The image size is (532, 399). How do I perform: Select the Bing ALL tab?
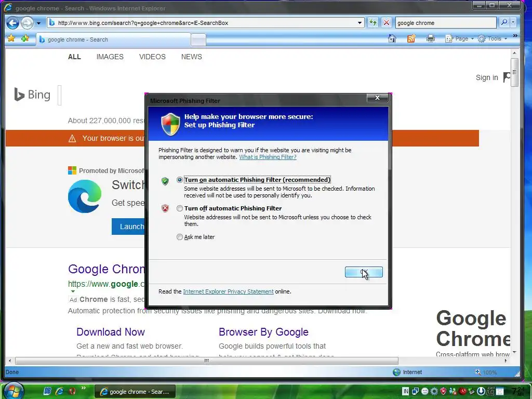coord(74,57)
